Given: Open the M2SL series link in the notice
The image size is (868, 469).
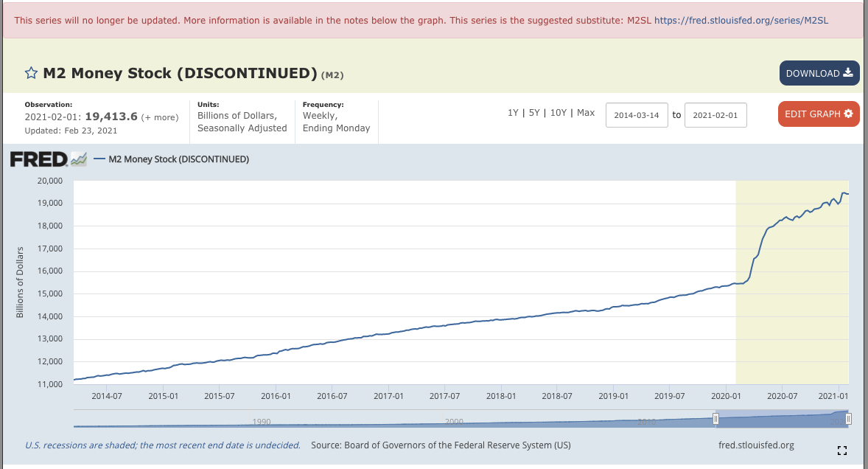Looking at the screenshot, I should point(741,21).
